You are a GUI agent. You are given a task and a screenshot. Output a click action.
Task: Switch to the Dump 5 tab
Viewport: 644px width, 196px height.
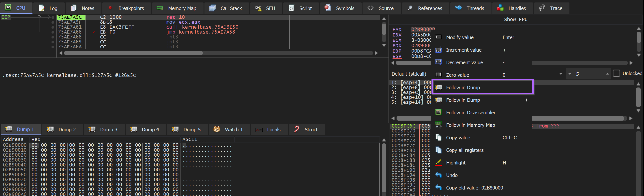187,129
